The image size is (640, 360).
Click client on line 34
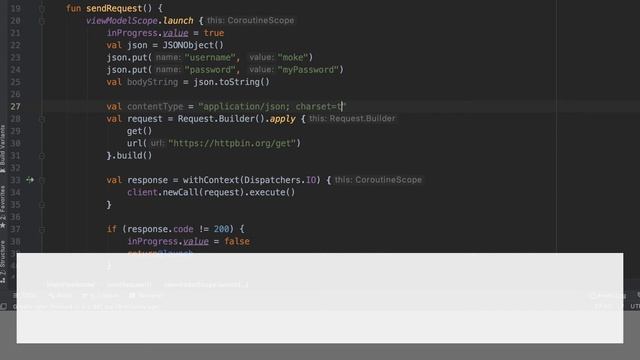click(142, 192)
